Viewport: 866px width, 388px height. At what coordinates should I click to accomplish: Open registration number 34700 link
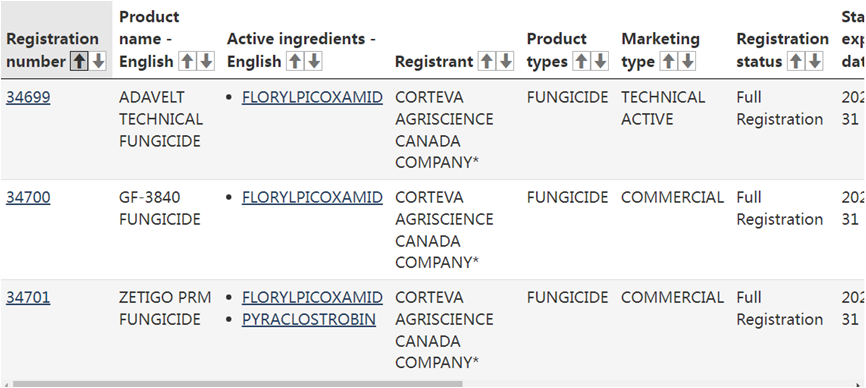coord(28,198)
